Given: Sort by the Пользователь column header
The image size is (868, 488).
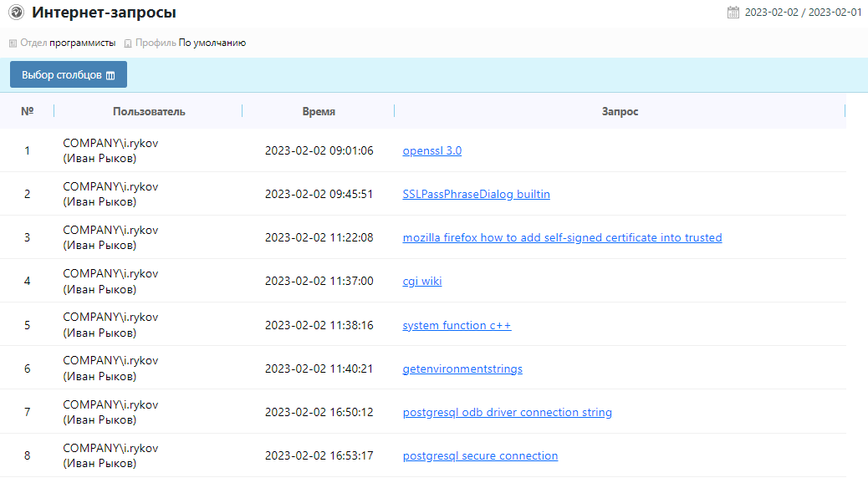Looking at the screenshot, I should pyautogui.click(x=149, y=111).
